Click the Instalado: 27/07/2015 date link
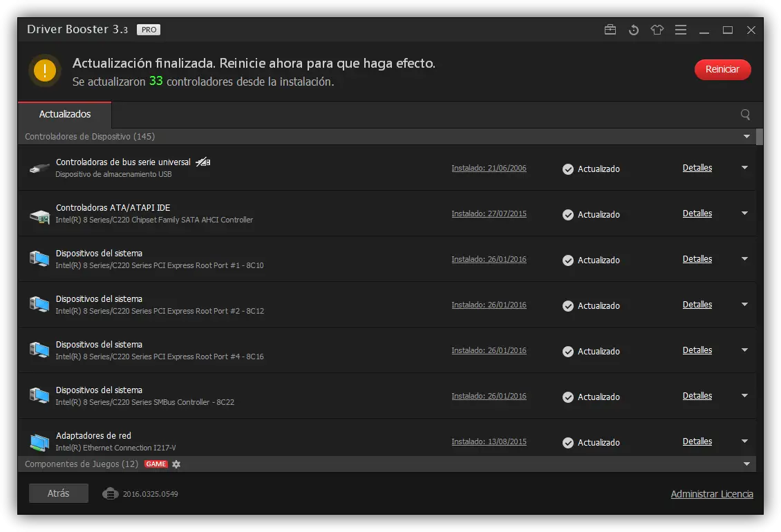 489,213
